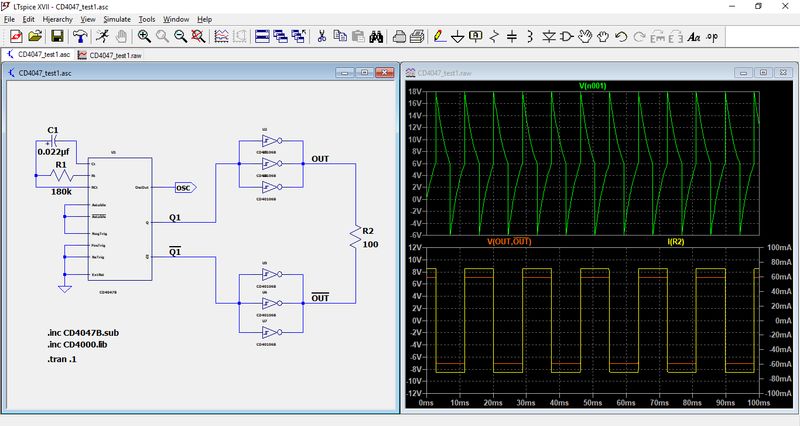Screen dimensions: 800x426
Task: Click the Zoom In magnifier icon
Action: pos(144,36)
